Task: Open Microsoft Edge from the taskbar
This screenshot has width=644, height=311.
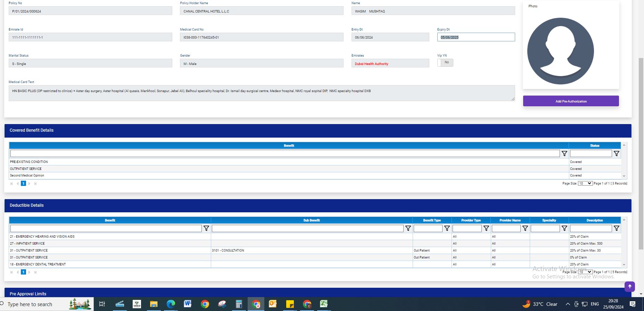Action: click(171, 304)
